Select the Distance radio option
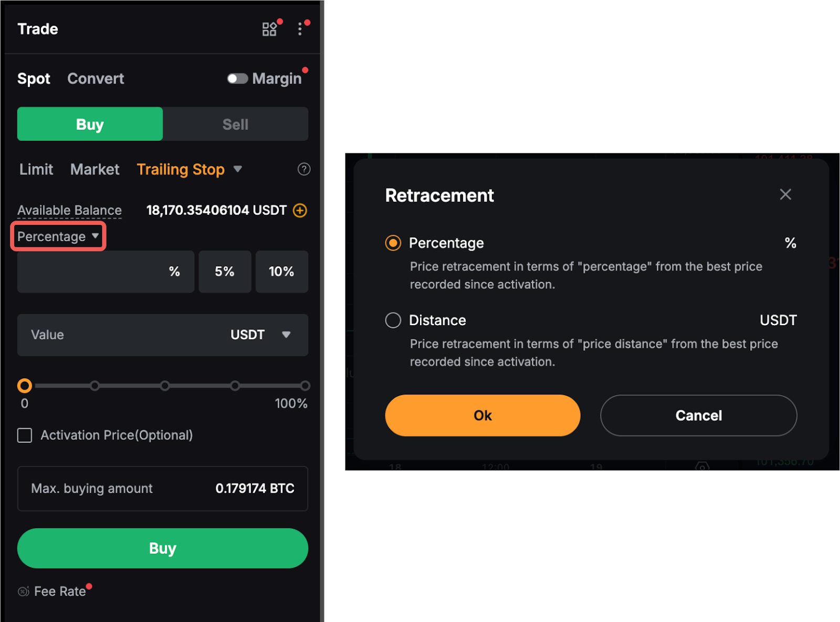Viewport: 840px width, 622px height. [x=393, y=320]
